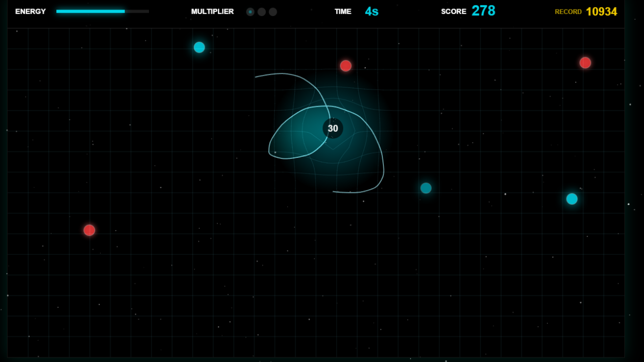Screen dimensions: 644x362
Task: Click the cyan orb right of the gravity well
Action: click(x=426, y=188)
